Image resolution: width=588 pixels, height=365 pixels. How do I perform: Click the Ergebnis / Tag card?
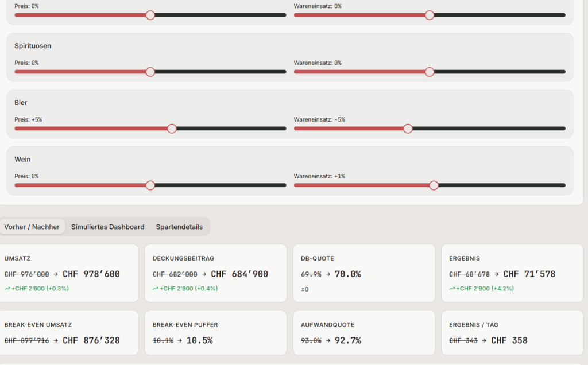click(512, 333)
